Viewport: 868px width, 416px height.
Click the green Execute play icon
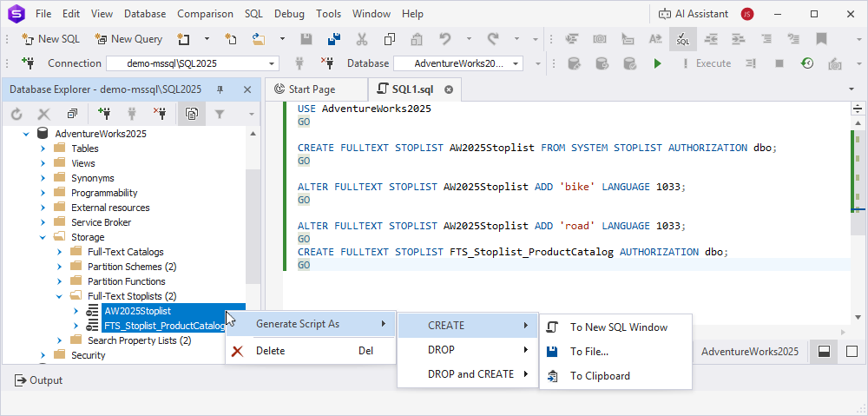657,63
